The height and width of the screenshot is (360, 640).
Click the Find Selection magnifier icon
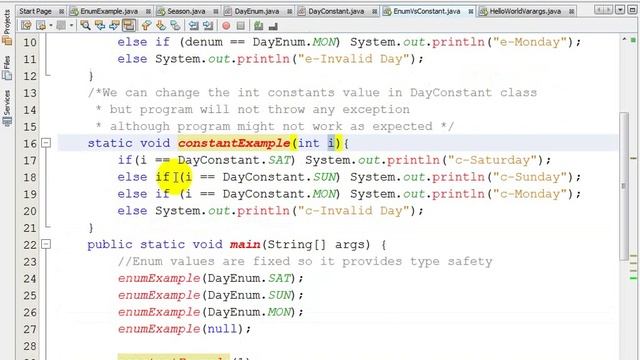point(85,26)
